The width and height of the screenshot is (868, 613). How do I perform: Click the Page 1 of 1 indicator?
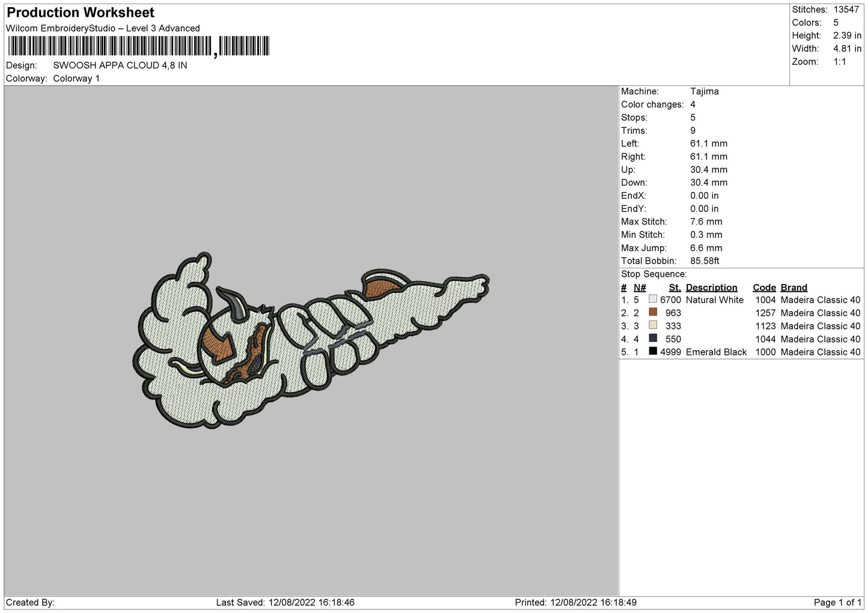837,602
